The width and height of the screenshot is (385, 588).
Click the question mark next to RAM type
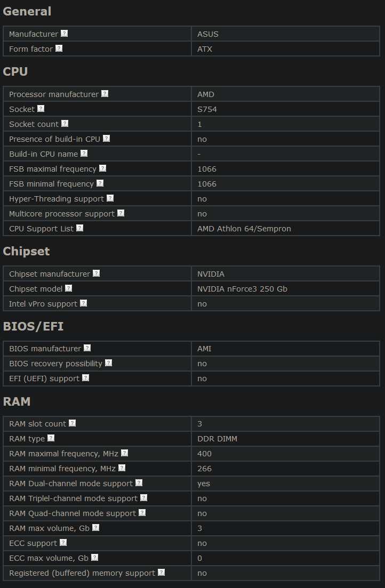51,438
